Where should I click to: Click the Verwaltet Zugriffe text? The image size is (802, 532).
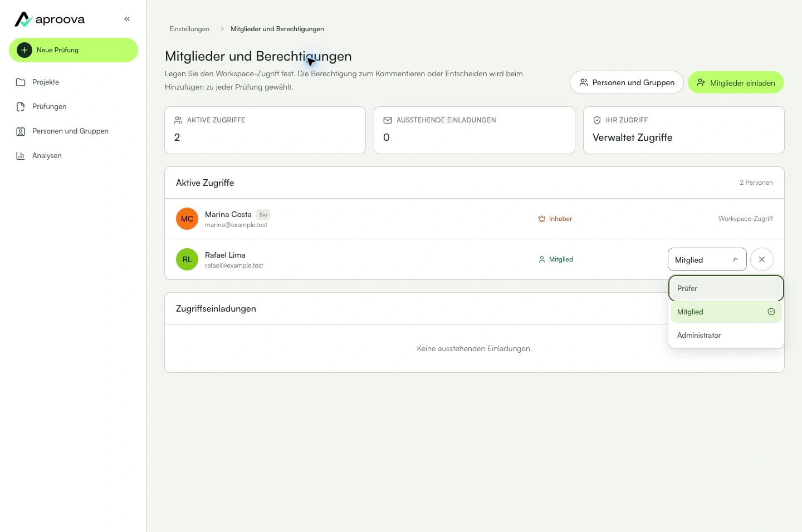[x=632, y=137]
